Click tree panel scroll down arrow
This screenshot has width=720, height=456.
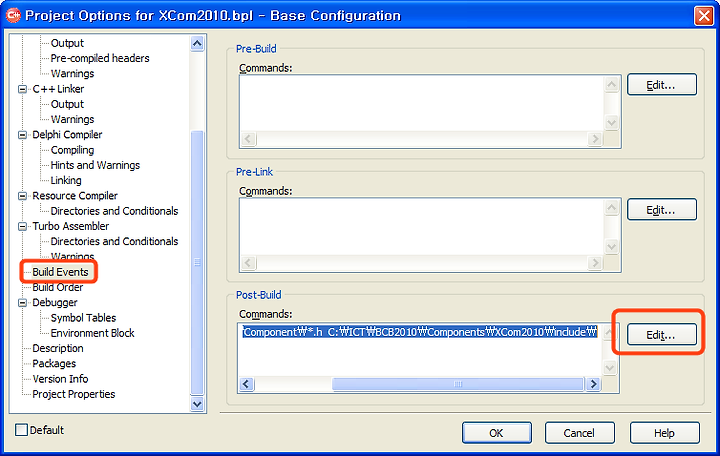[x=197, y=404]
